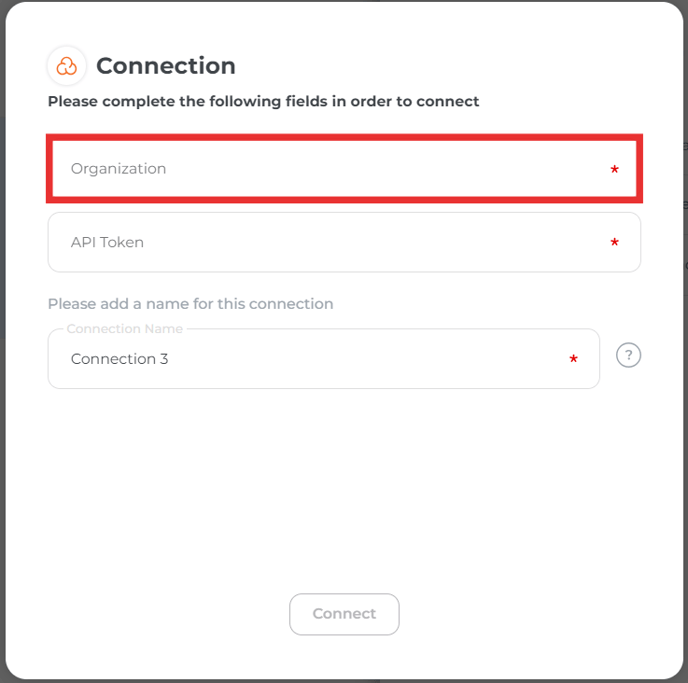Click the 'Please add a name for this connection' text
Screen dimensions: 688x683
coord(190,304)
